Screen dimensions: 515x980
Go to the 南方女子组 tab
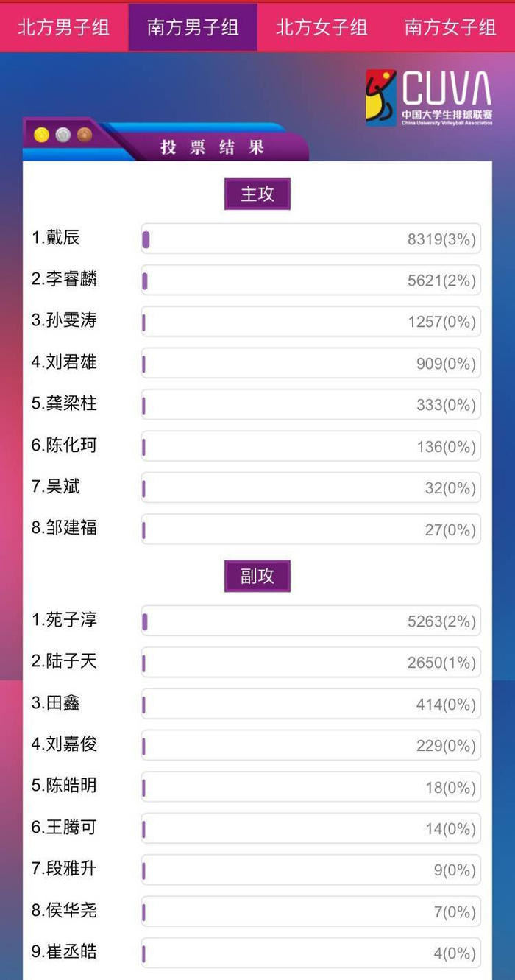(x=450, y=28)
